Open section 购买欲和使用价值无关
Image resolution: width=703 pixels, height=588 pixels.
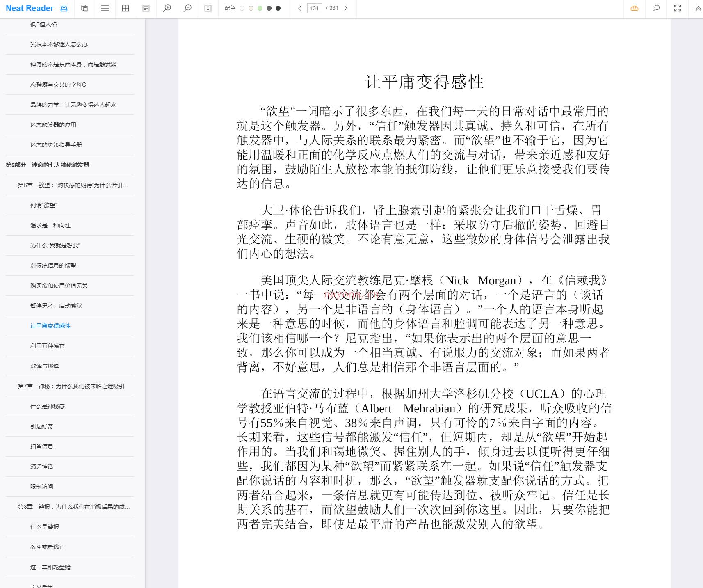click(59, 286)
